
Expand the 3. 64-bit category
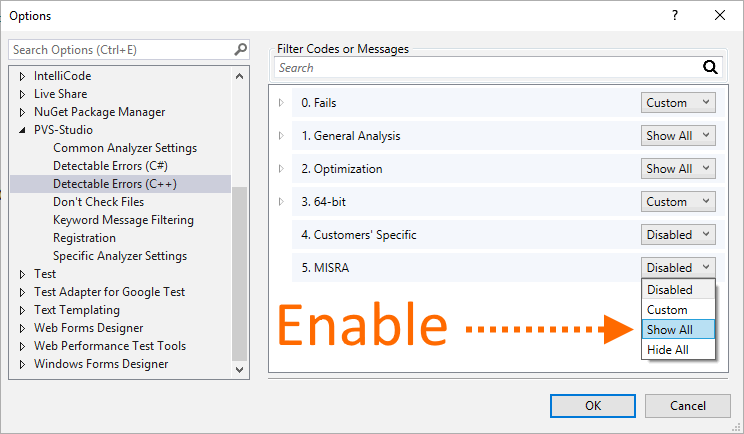point(281,202)
